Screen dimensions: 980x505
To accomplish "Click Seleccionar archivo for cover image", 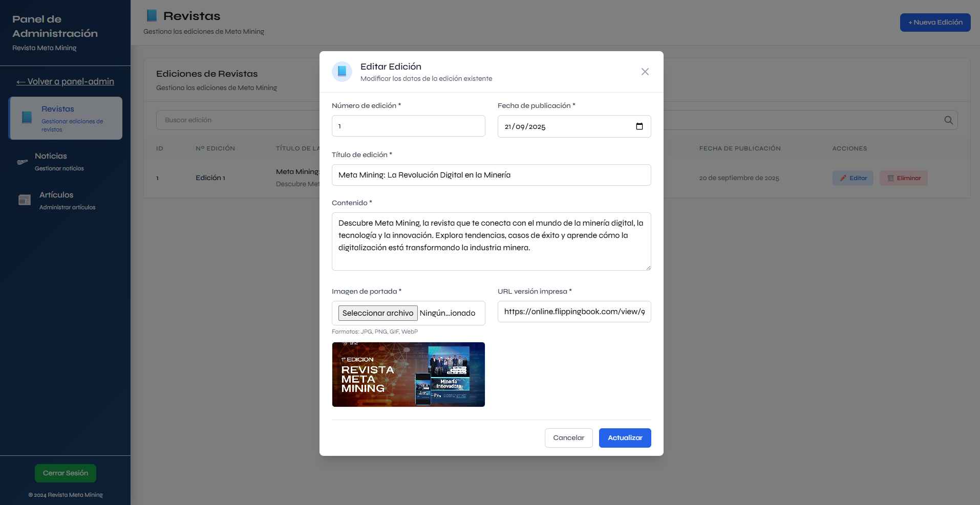I will pos(378,313).
